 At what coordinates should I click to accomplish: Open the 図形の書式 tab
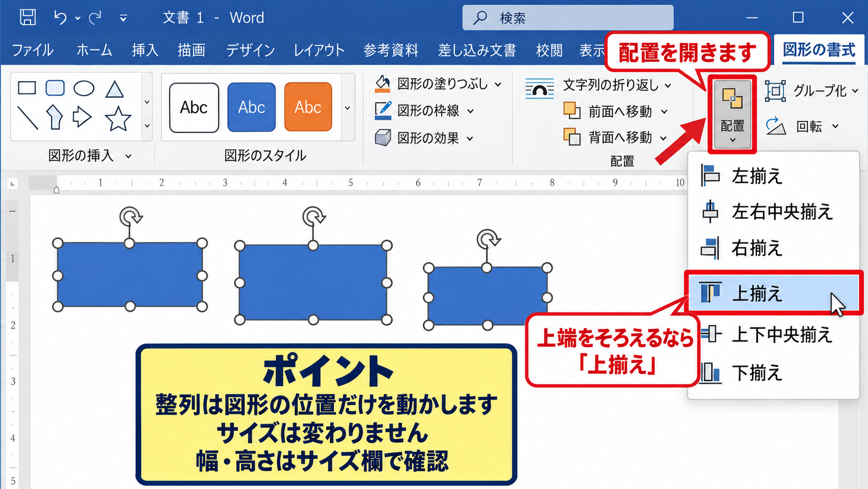click(x=819, y=50)
